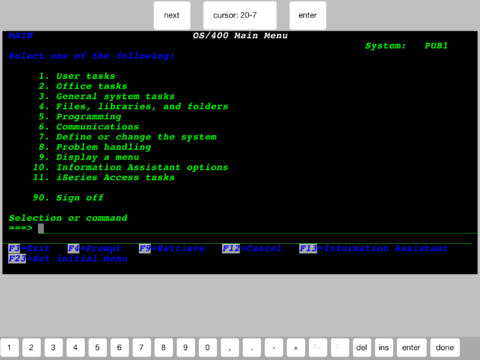Click the system name PUB1
Screen dimensions: 480x360
pyautogui.click(x=436, y=46)
